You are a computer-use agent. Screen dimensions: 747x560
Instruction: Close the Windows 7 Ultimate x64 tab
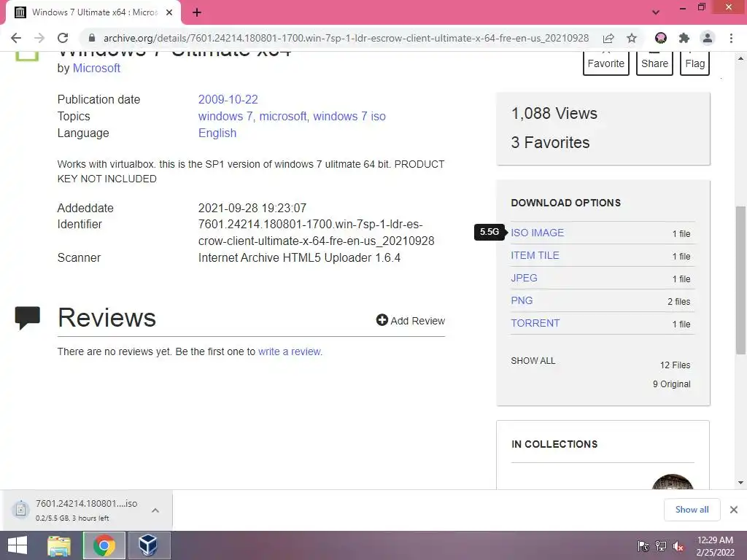point(169,12)
